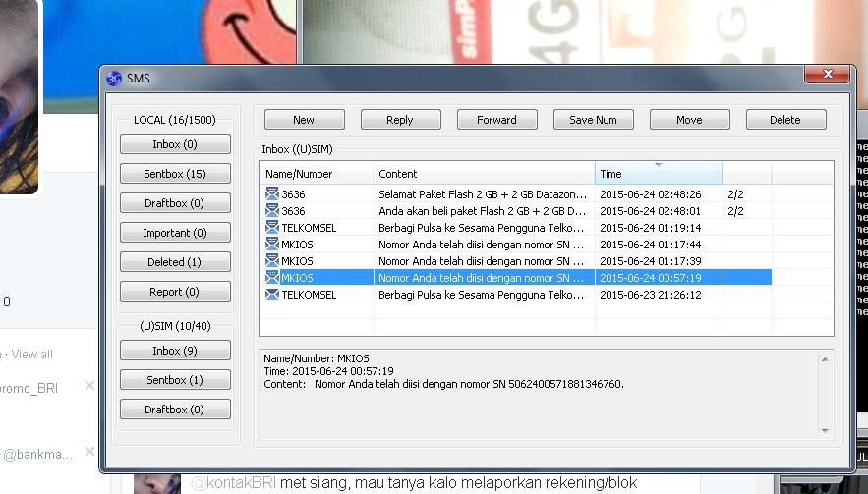Select the time cell 2015-06-24 01:17:39
Image resolution: width=868 pixels, height=494 pixels.
pyautogui.click(x=651, y=260)
